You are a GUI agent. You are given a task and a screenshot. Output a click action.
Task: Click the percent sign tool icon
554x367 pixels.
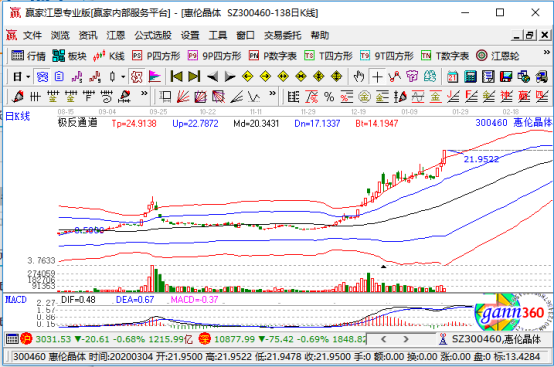click(329, 96)
